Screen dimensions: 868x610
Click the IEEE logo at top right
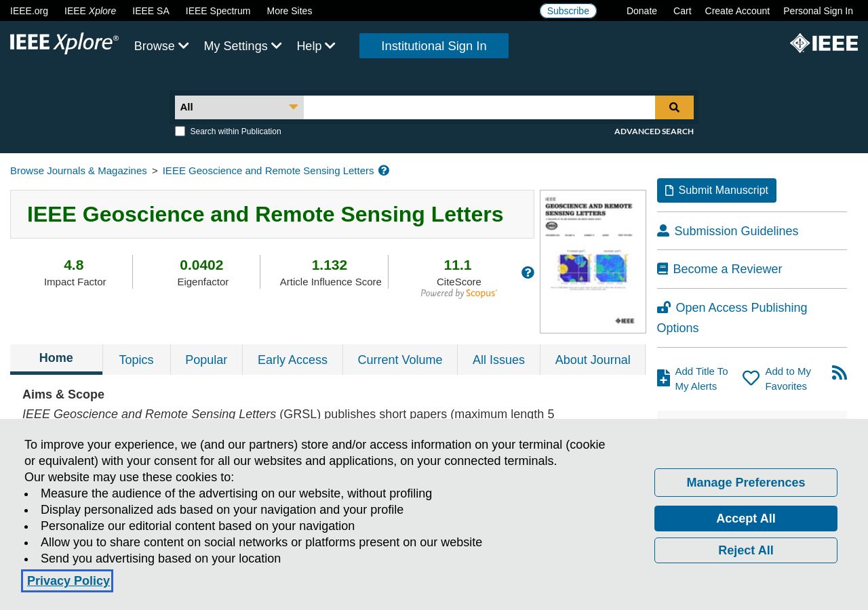(x=824, y=43)
